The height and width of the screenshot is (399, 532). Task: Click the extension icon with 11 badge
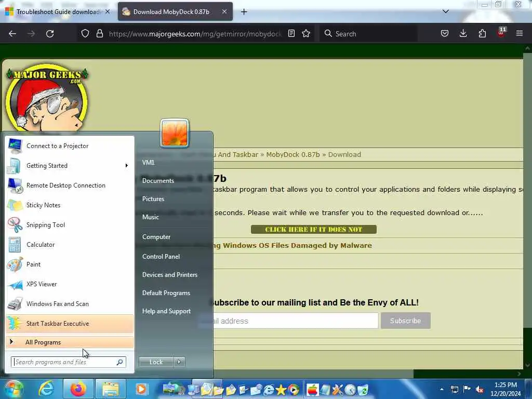(501, 33)
